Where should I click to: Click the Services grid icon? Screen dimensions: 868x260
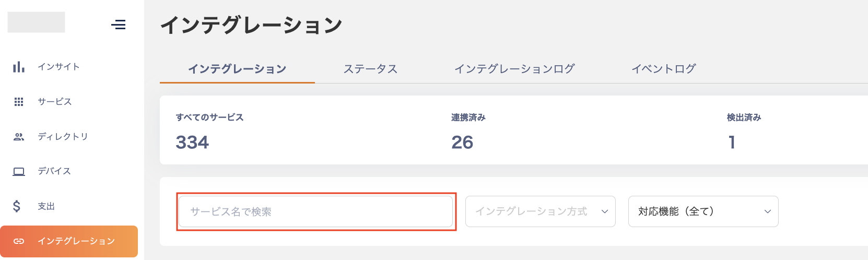click(x=19, y=102)
